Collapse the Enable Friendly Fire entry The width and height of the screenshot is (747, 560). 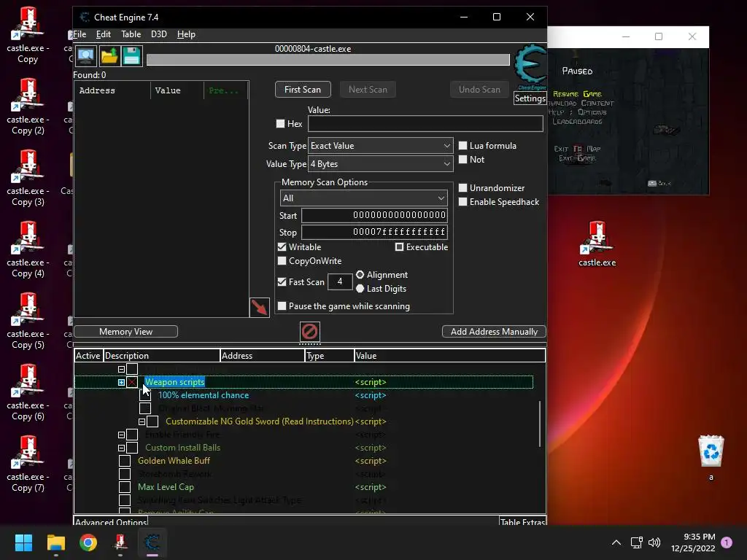tap(122, 435)
